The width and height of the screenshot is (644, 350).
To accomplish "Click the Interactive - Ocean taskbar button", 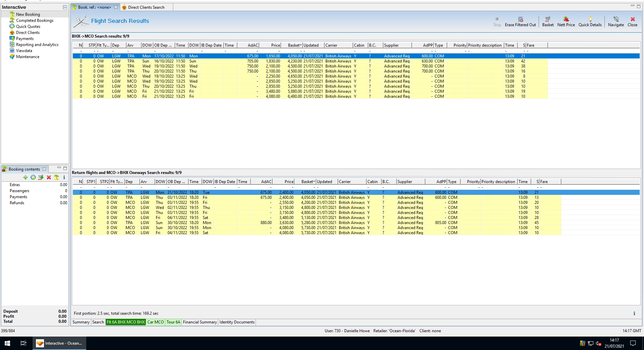I will 59,343.
